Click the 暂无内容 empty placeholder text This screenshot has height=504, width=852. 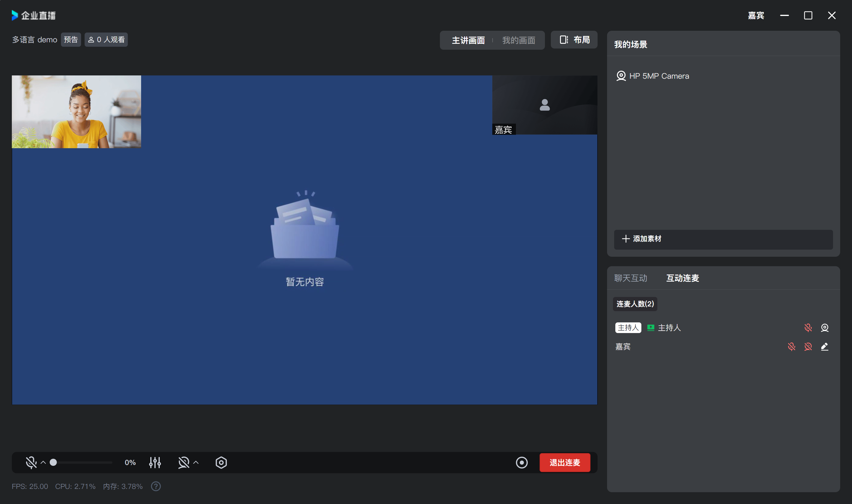point(305,282)
